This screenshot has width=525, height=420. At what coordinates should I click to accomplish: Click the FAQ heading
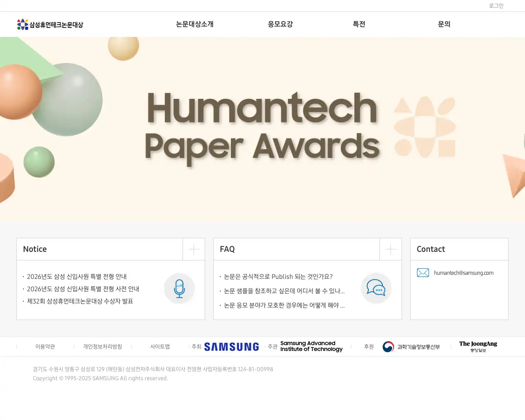(x=227, y=249)
